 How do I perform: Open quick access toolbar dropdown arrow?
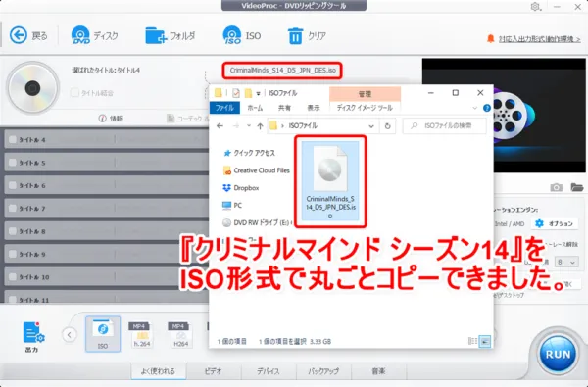point(258,93)
